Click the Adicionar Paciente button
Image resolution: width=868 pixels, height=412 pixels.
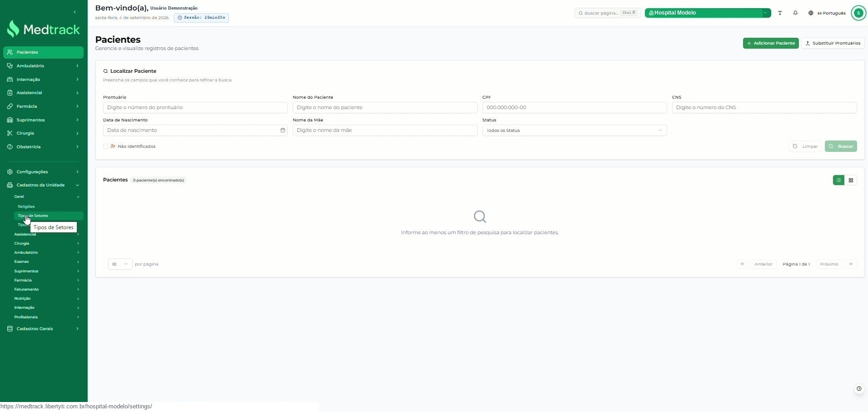[x=771, y=43]
